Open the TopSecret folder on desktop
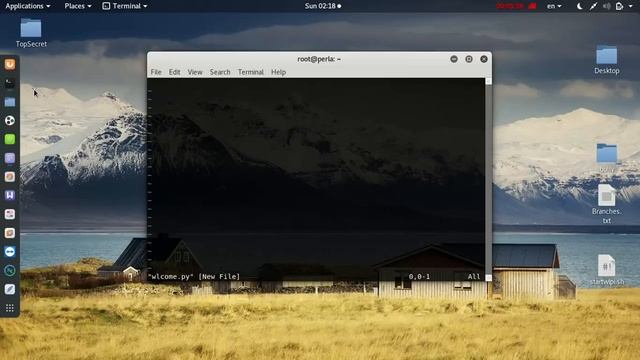This screenshot has height=360, width=640. click(x=31, y=32)
